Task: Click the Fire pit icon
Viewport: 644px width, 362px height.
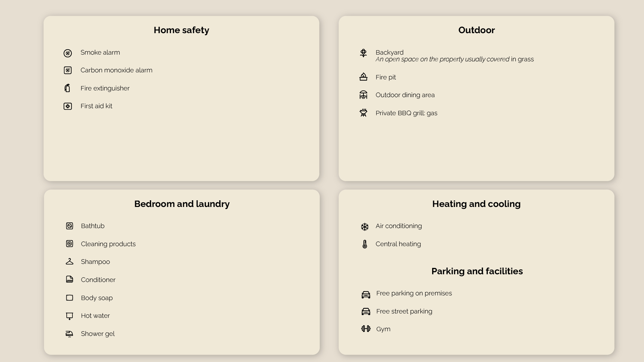Action: coord(363,77)
